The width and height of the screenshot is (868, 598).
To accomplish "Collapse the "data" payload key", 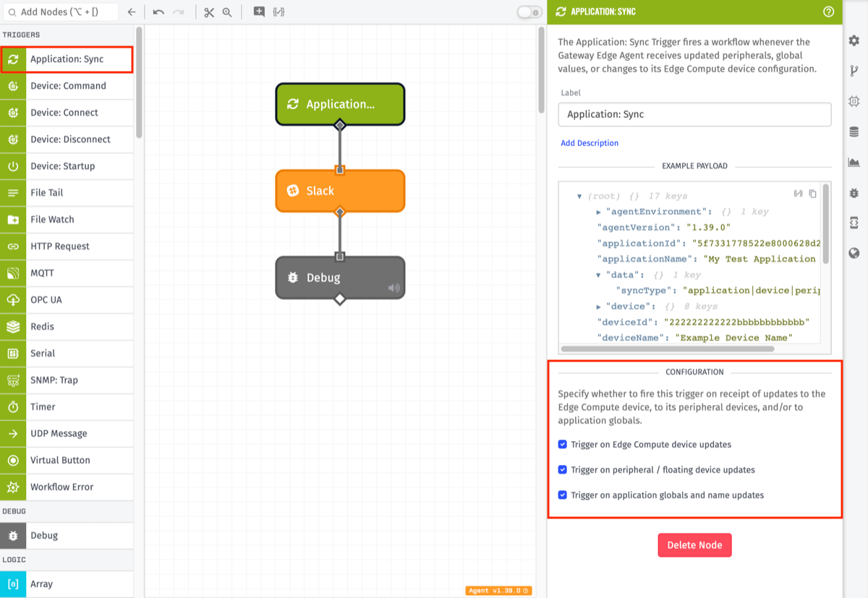I will point(599,275).
